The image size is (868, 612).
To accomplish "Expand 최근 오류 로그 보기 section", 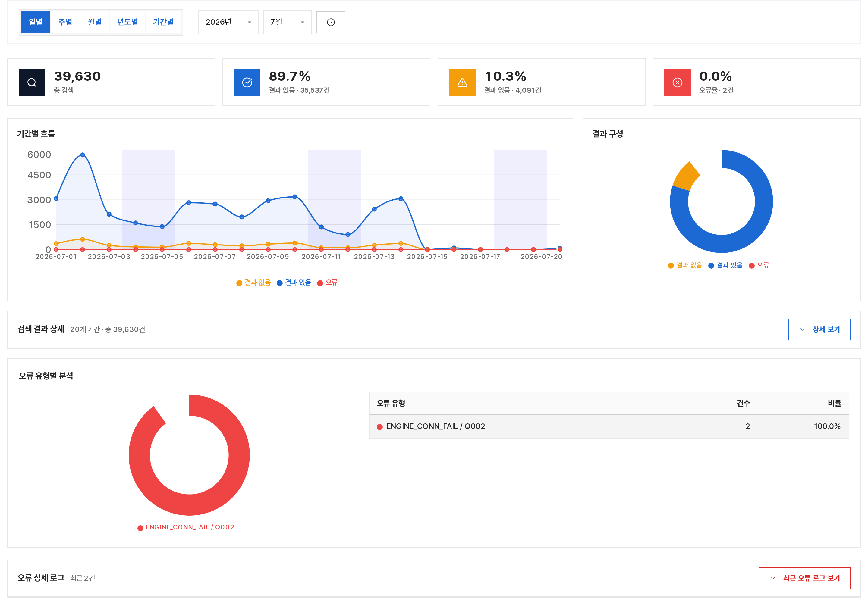I will click(x=804, y=578).
